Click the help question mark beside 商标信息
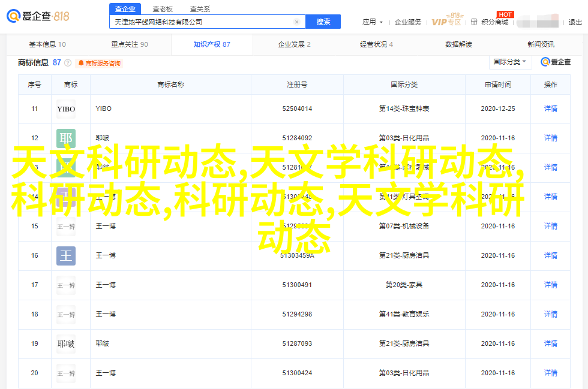This screenshot has height=389, width=588. [x=67, y=63]
